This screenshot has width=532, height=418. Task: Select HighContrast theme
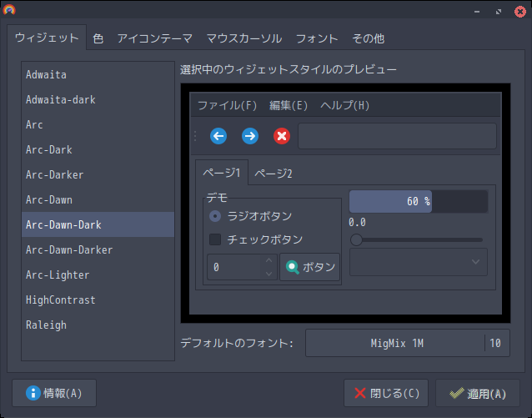98,300
